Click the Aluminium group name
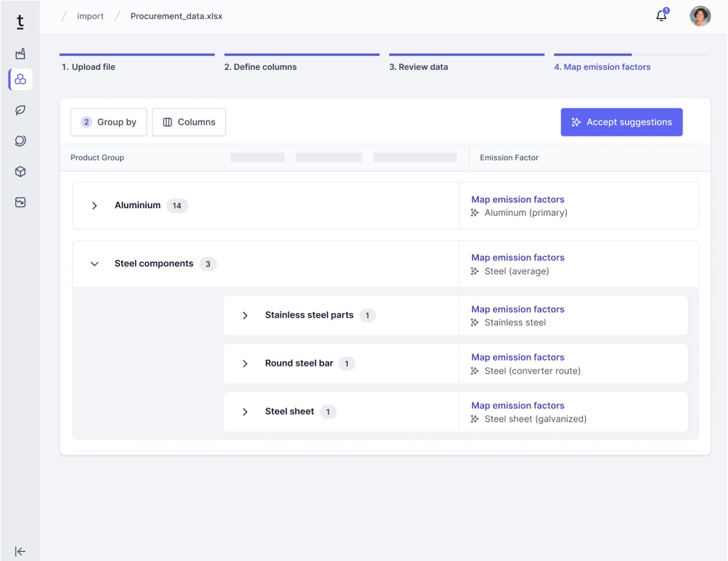This screenshot has height=561, width=728. pyautogui.click(x=137, y=205)
